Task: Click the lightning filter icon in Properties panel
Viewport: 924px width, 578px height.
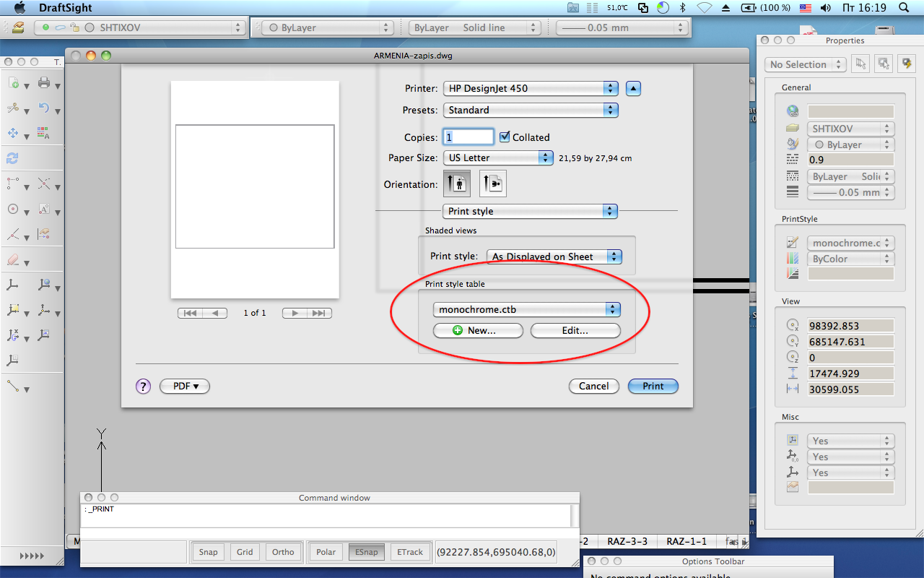Action: click(x=907, y=64)
